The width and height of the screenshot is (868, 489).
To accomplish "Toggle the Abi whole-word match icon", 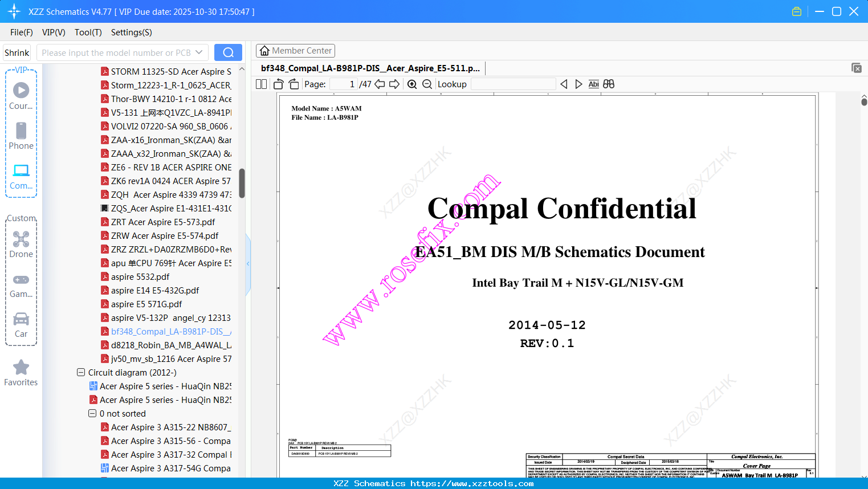I will click(593, 84).
